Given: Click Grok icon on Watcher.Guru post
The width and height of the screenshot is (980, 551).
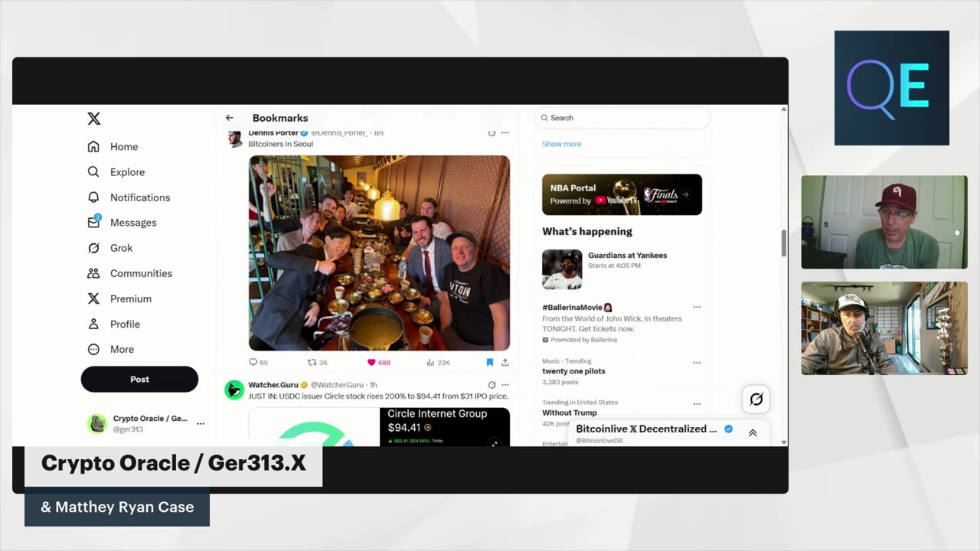Looking at the screenshot, I should coord(492,385).
